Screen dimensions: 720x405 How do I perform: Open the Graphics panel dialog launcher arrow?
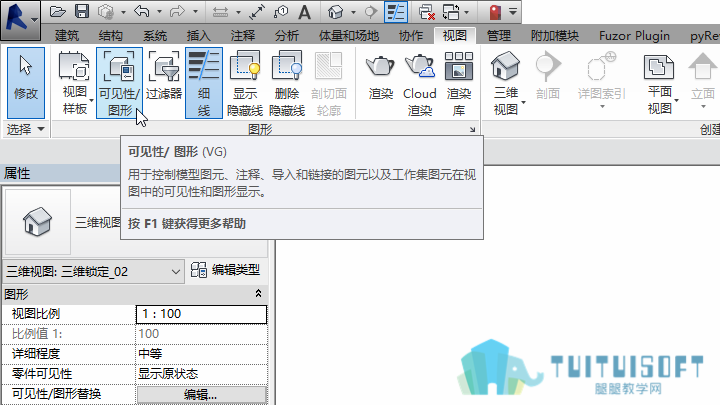click(472, 130)
